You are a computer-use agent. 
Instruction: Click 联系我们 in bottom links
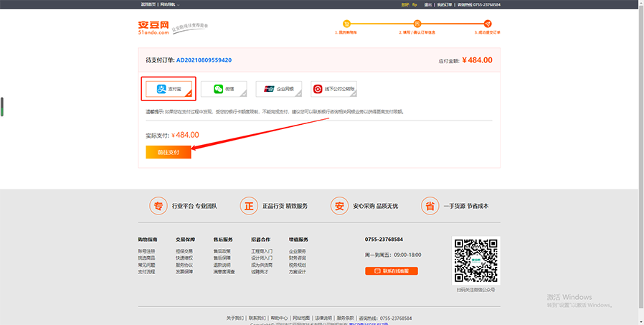coord(257,318)
